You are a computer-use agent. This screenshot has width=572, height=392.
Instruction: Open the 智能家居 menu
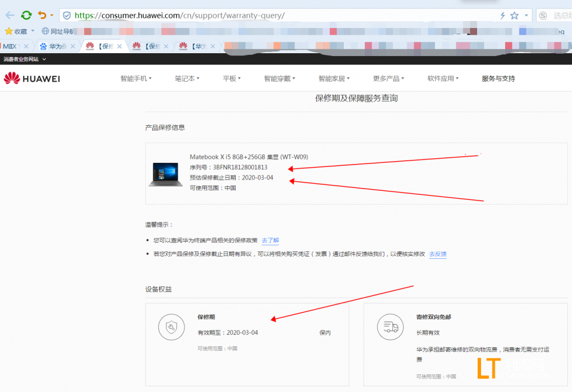click(334, 78)
